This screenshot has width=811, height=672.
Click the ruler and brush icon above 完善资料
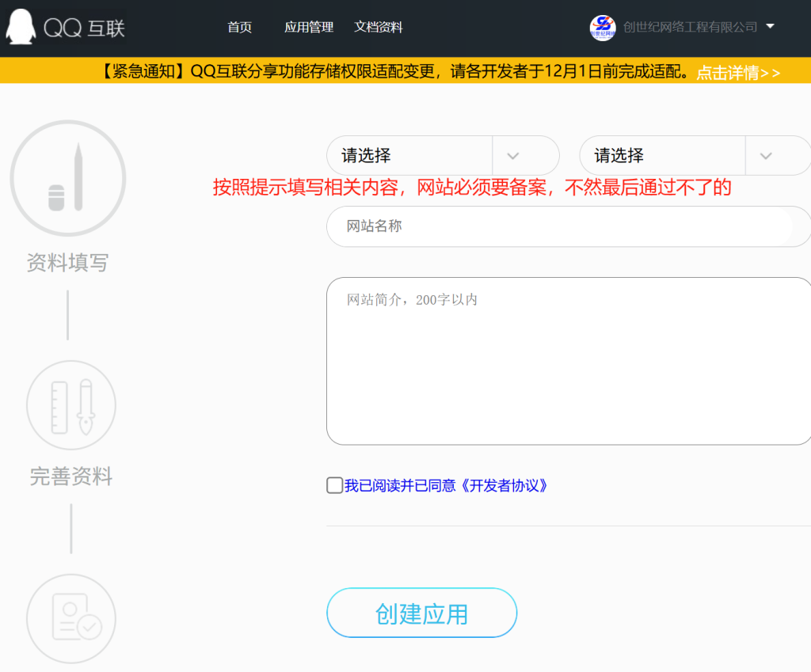coord(71,404)
